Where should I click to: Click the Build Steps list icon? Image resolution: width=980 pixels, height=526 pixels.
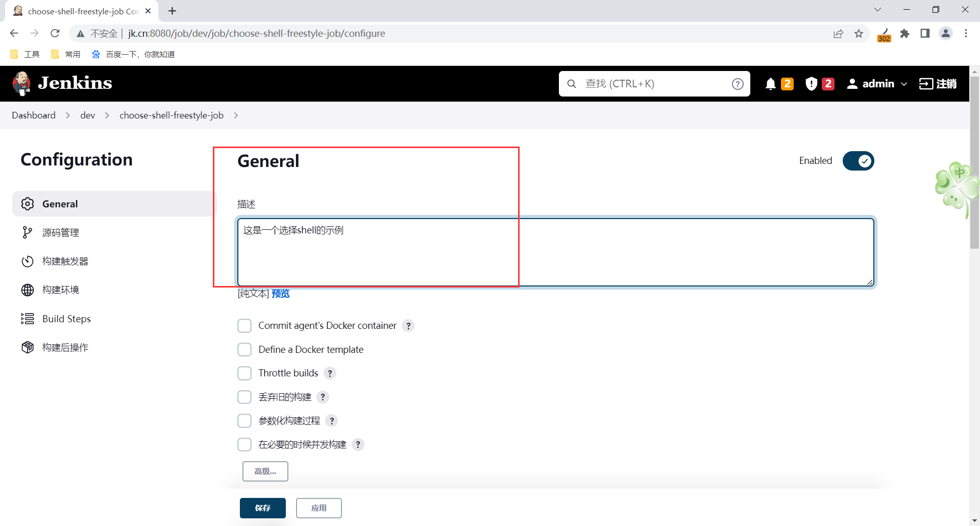click(x=28, y=319)
